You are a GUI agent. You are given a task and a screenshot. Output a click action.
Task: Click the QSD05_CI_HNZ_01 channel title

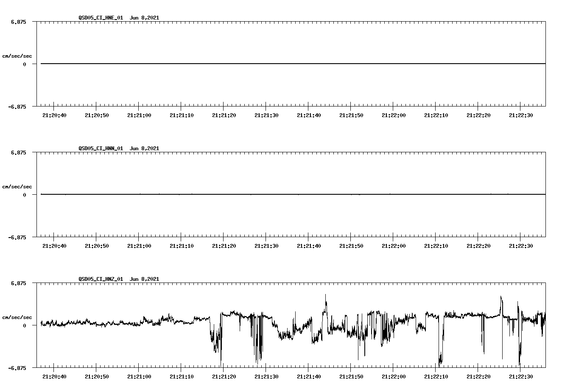(101, 279)
